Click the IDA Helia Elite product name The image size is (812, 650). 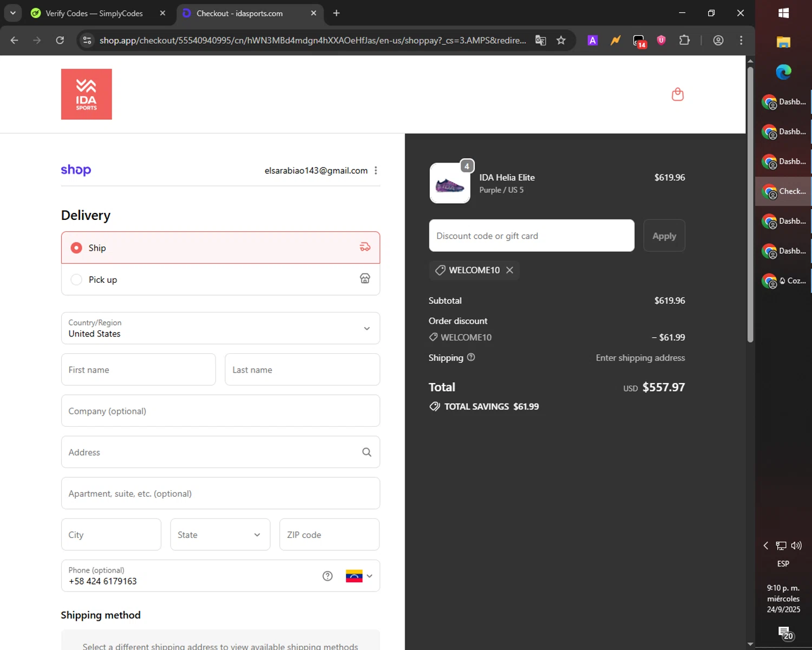[x=507, y=178]
